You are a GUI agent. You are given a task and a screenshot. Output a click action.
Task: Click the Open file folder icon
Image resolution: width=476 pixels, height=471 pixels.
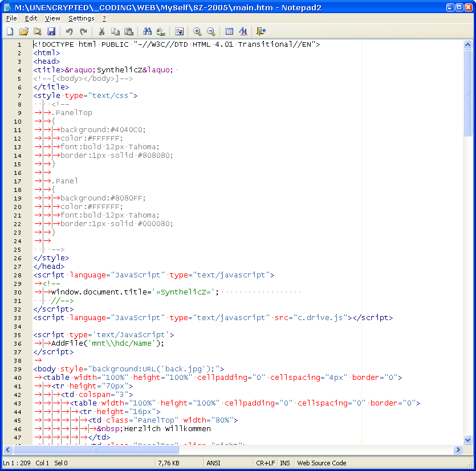(24, 31)
